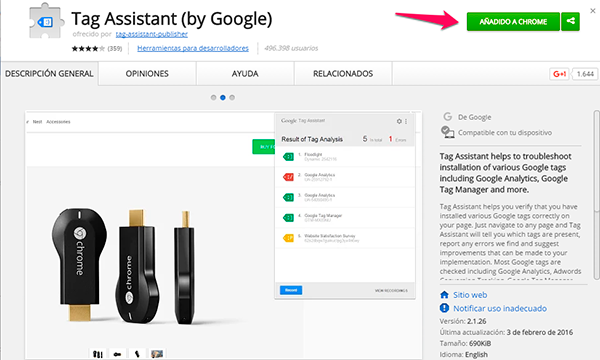Open the Opiniones tab
Image resolution: width=600 pixels, height=360 pixels.
click(x=147, y=74)
